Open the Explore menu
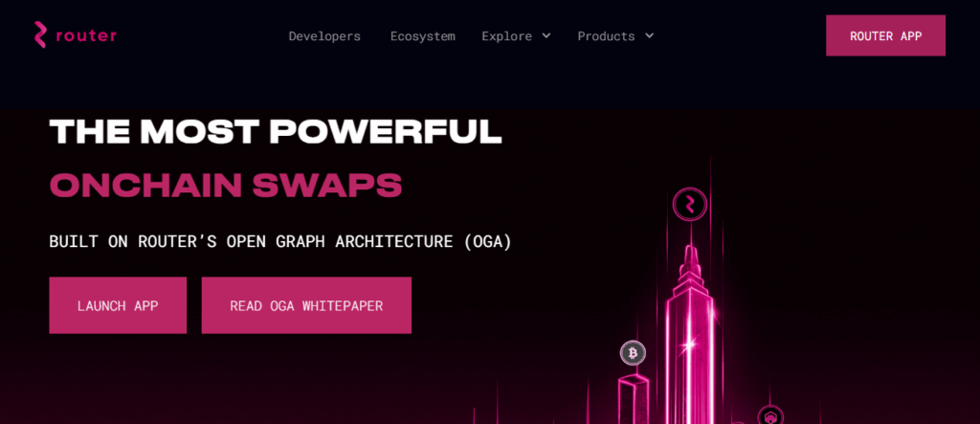 pos(506,35)
